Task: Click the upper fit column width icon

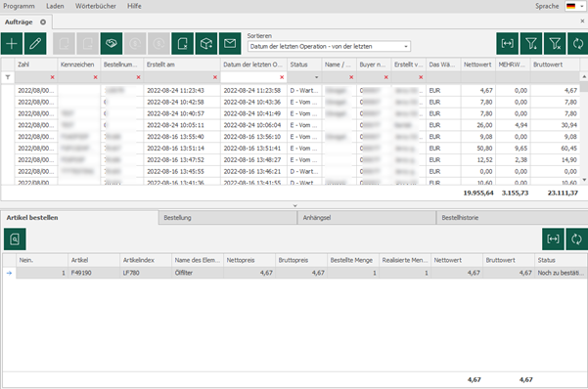Action: tap(508, 44)
